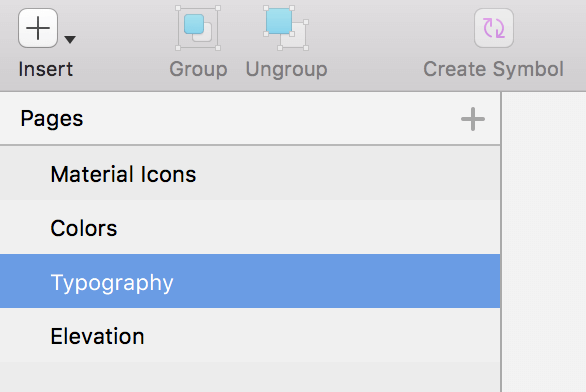The width and height of the screenshot is (586, 392).
Task: Click the Insert text label
Action: (x=46, y=69)
